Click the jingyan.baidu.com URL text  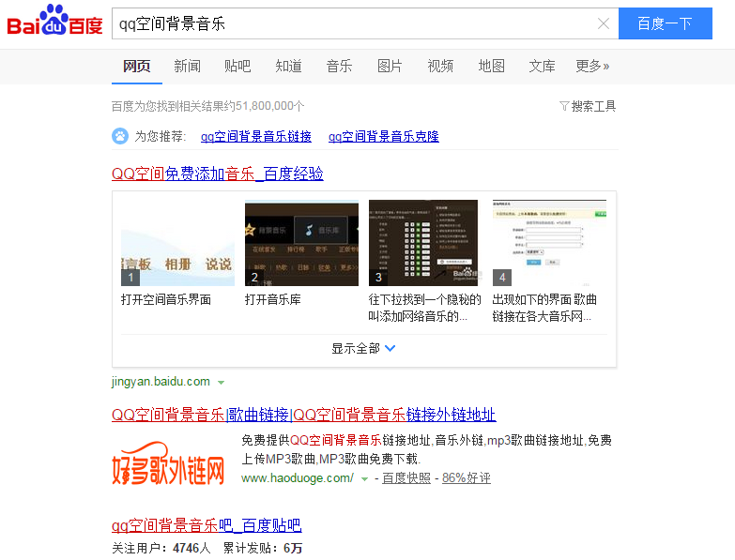(x=161, y=382)
